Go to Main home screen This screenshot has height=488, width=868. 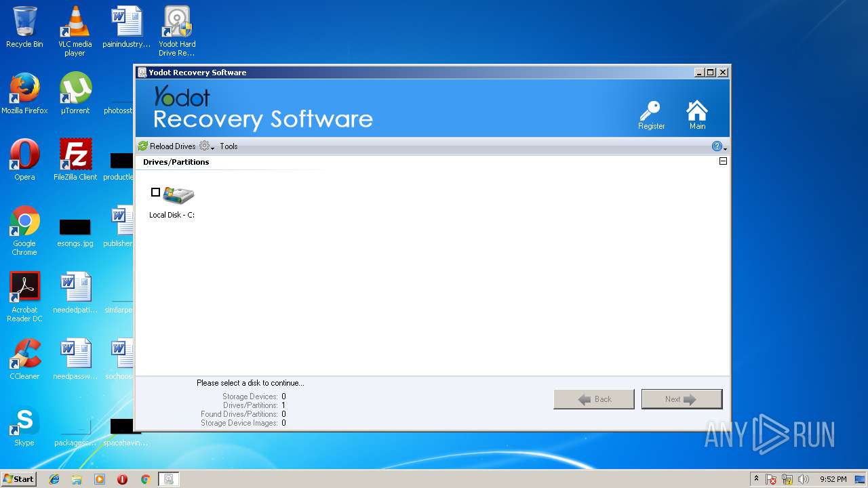pyautogui.click(x=697, y=115)
